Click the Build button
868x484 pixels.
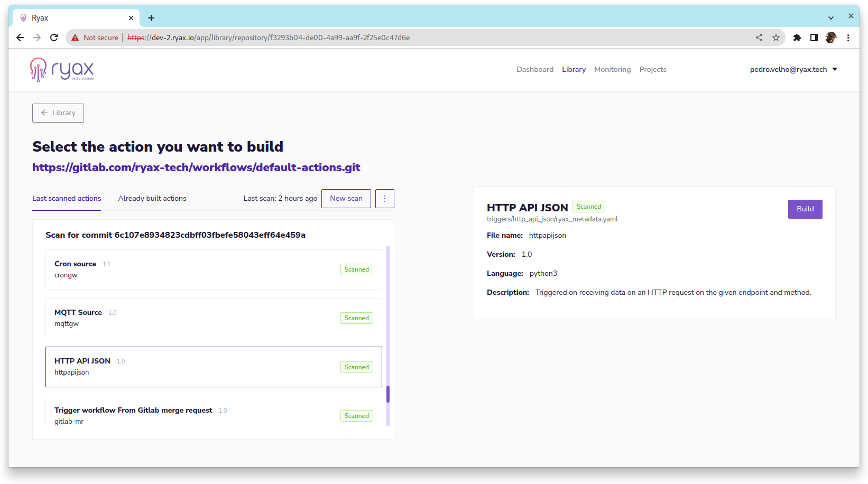click(x=805, y=209)
